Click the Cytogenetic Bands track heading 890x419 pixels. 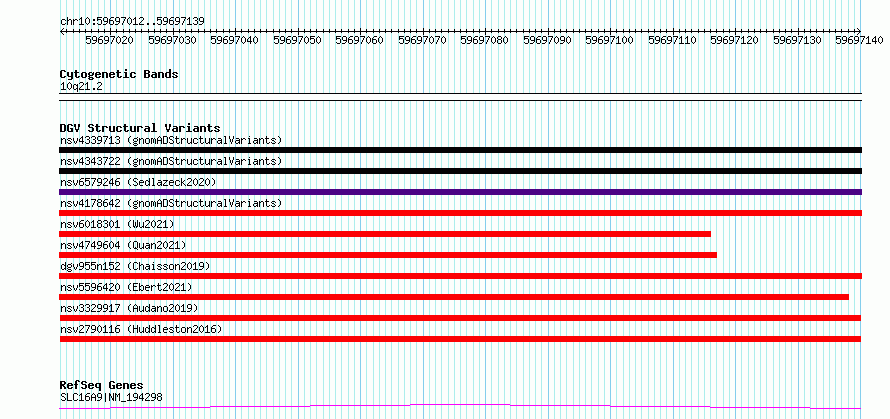coord(119,74)
